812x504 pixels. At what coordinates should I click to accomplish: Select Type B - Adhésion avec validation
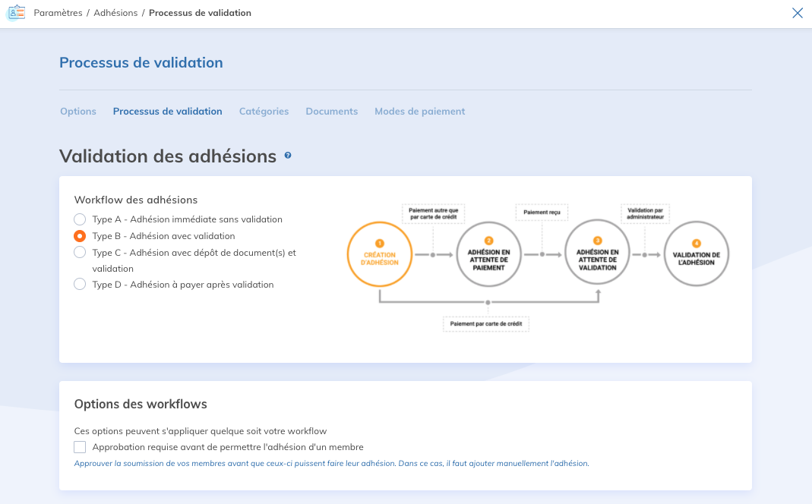coord(80,236)
